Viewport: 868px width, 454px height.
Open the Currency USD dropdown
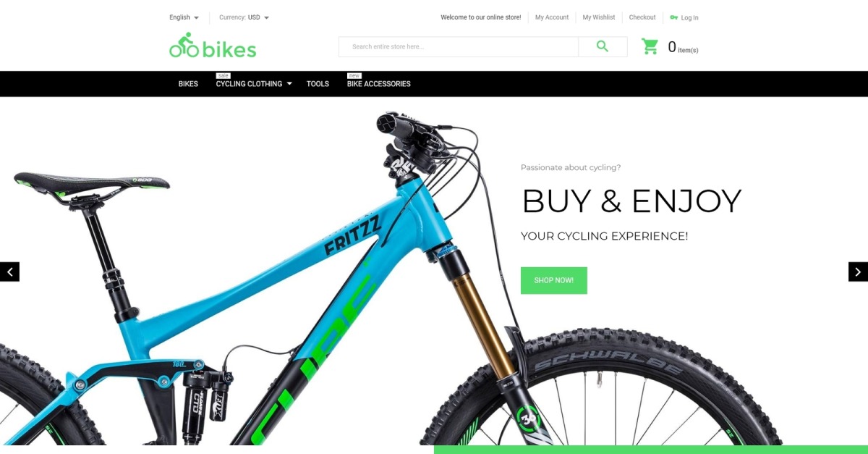244,17
